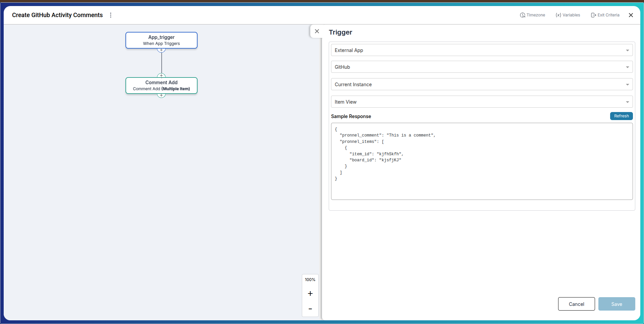Select the Comment Add node
Image resolution: width=644 pixels, height=324 pixels.
[x=161, y=86]
